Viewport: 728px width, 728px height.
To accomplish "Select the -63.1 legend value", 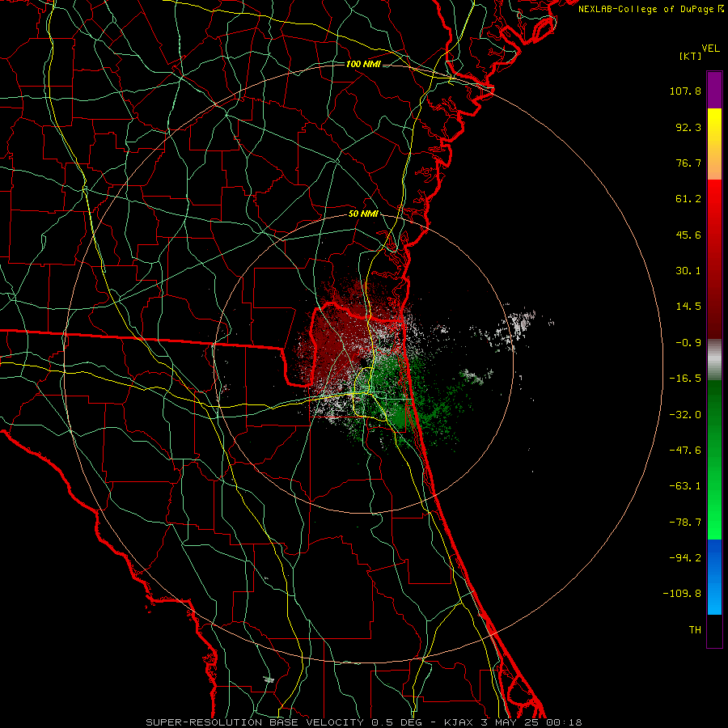I will click(685, 486).
